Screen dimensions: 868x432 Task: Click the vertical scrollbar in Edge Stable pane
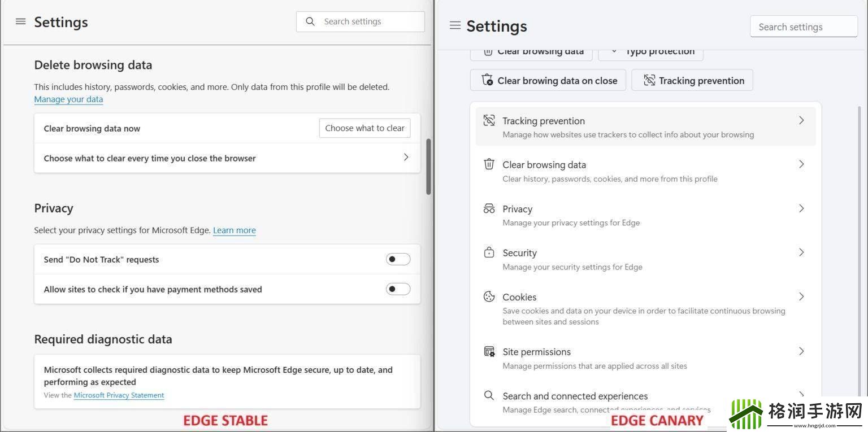coord(429,167)
